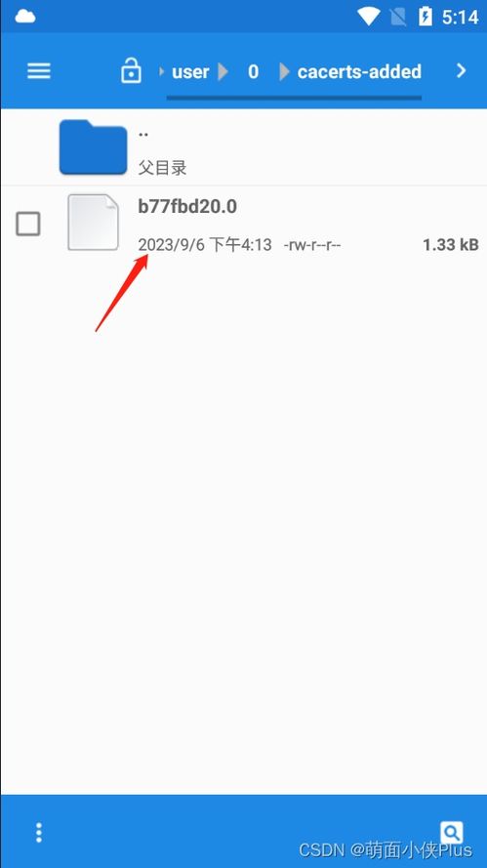
Task: Tap the battery charging icon
Action: coord(425,17)
